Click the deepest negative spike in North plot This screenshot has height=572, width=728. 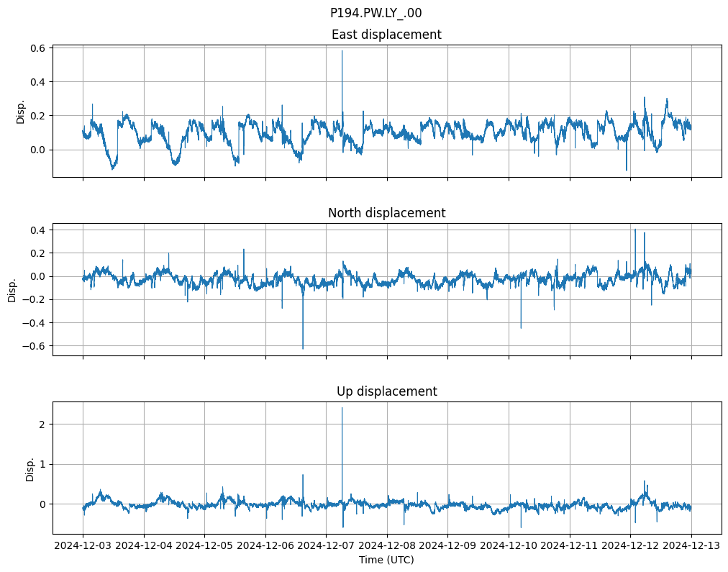tap(303, 348)
